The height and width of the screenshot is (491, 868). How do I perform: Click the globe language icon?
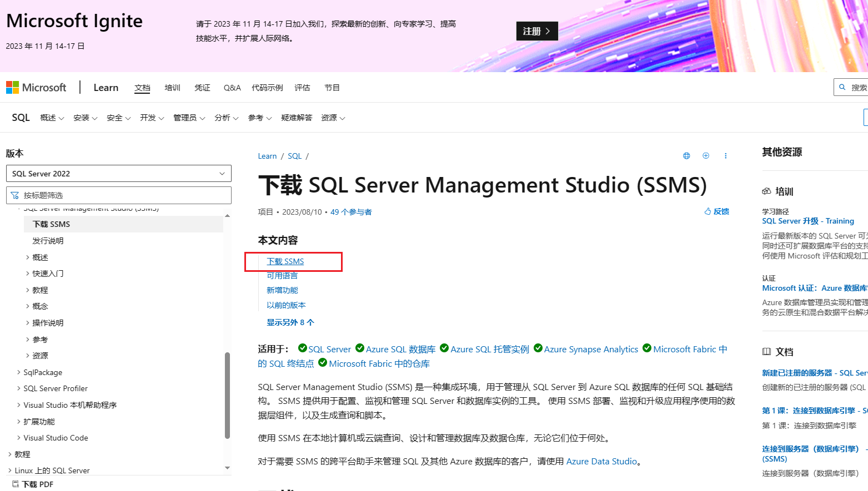[x=686, y=156]
